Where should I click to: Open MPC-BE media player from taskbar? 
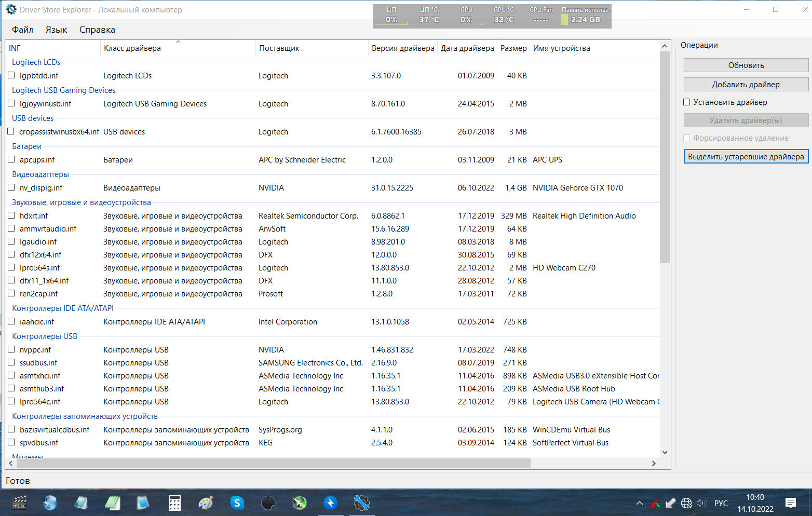pyautogui.click(x=19, y=503)
